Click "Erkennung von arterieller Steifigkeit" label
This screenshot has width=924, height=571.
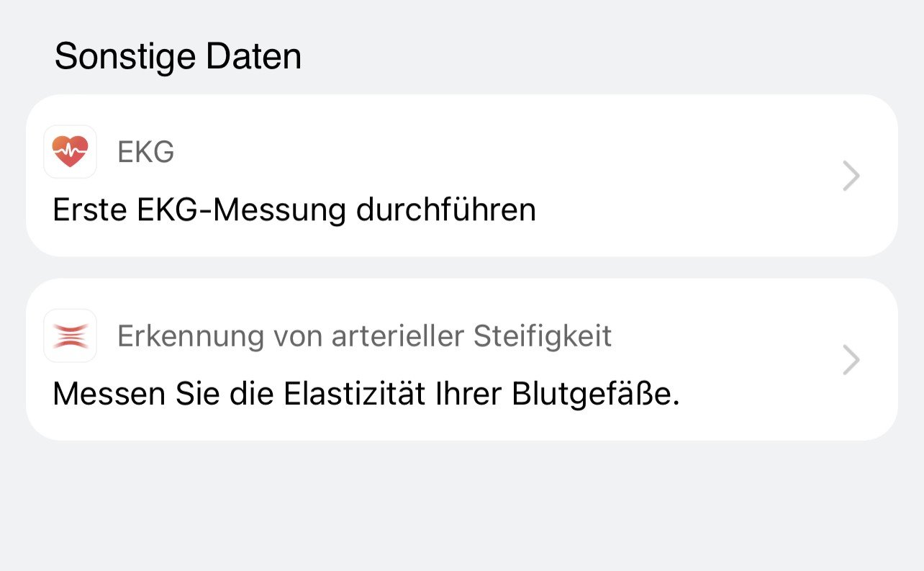[364, 336]
